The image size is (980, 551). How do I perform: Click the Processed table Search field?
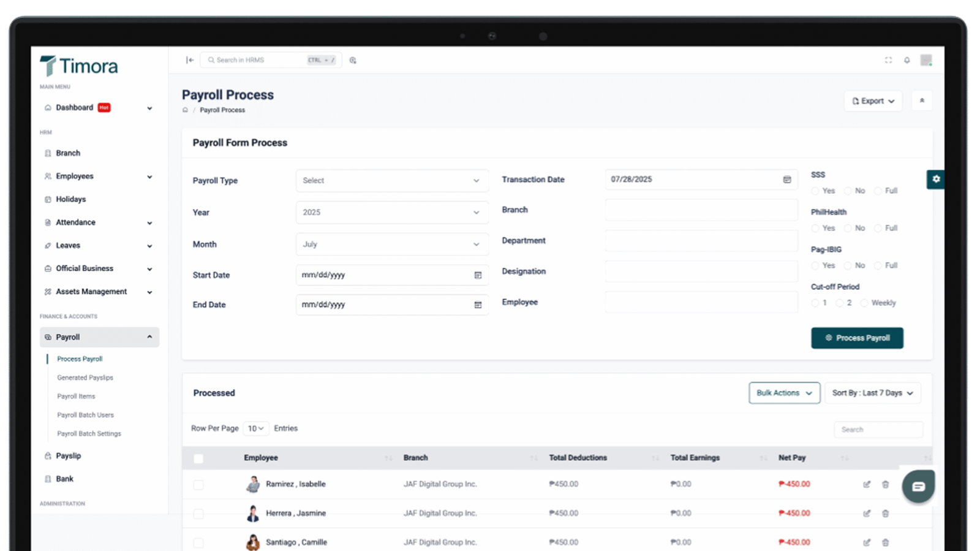[x=878, y=430]
